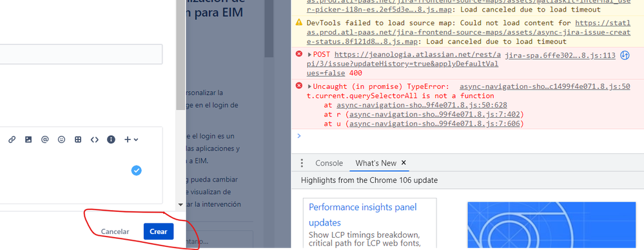
Task: Expand the Uncaught TypeError entry triangle
Action: (x=309, y=86)
